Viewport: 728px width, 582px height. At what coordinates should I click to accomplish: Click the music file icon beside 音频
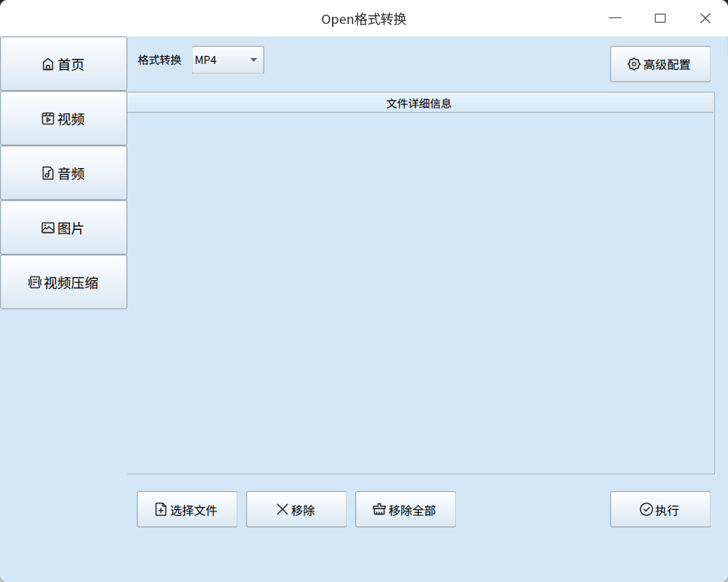point(48,173)
